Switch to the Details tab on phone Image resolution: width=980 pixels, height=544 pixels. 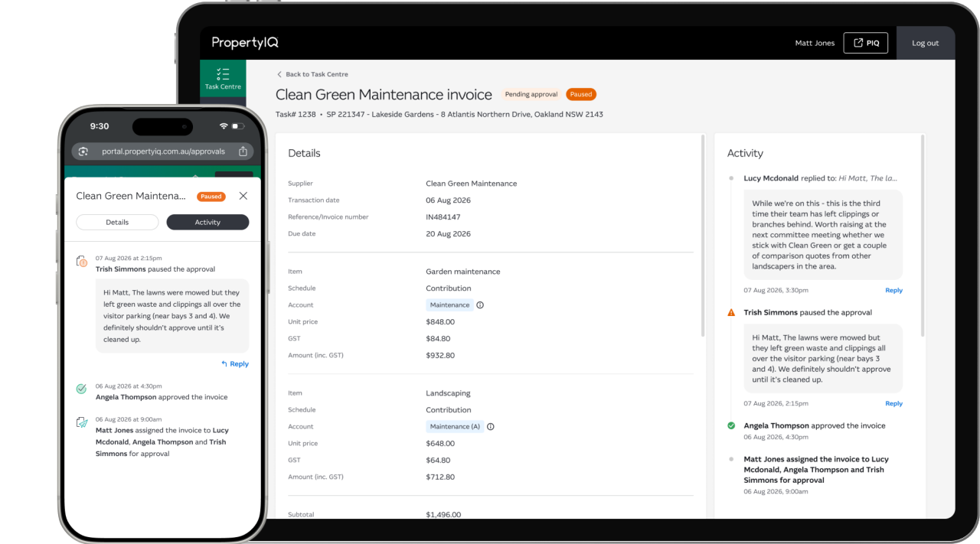[117, 223]
